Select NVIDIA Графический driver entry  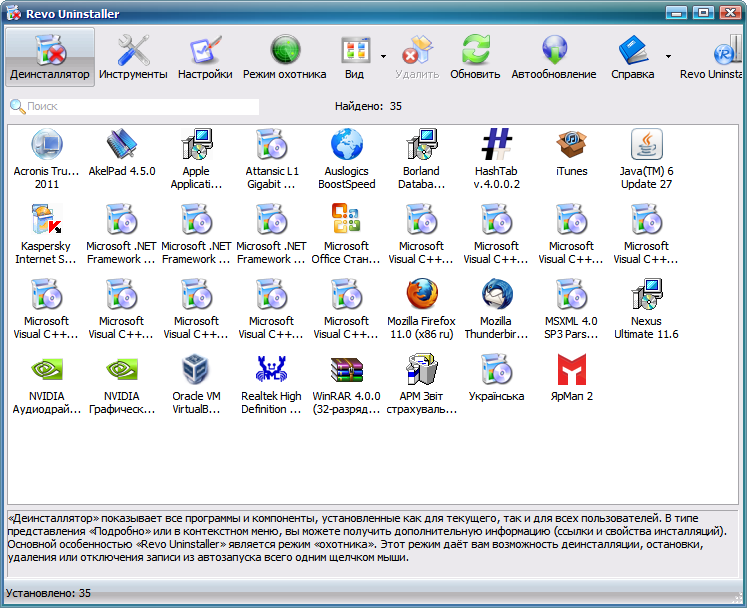(x=121, y=384)
